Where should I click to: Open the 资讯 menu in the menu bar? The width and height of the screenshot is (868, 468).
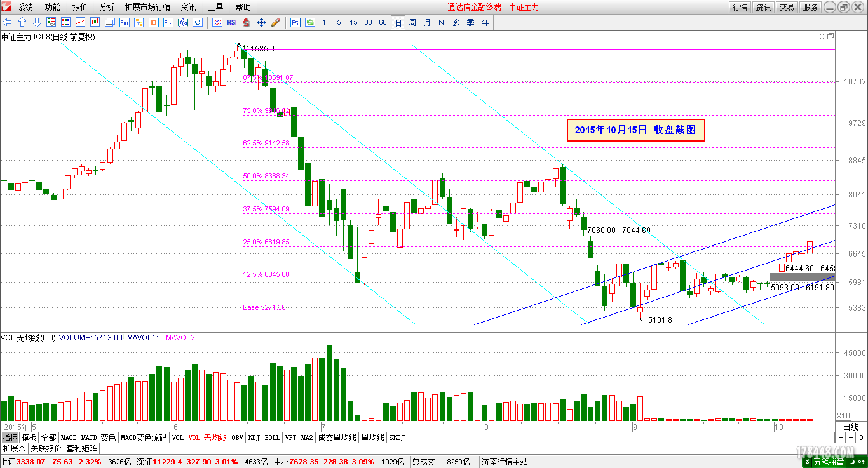tap(188, 7)
